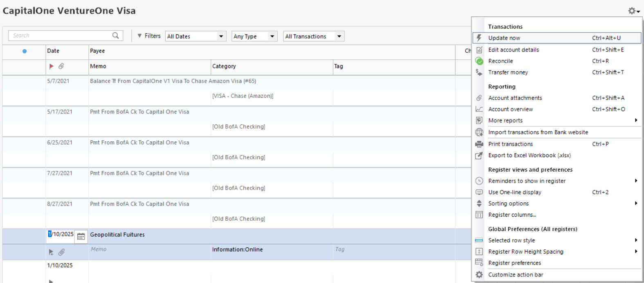Click the green Reconcile icon
This screenshot has width=644, height=283.
[x=479, y=61]
